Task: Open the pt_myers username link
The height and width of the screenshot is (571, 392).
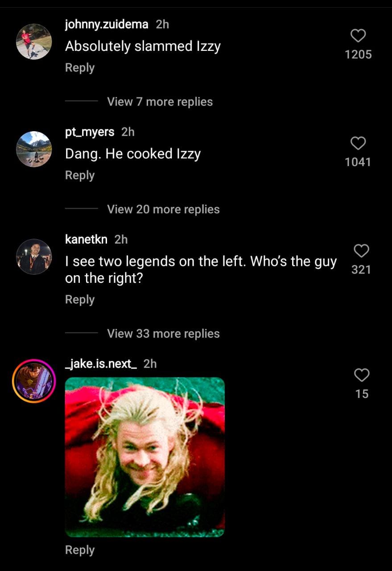Action: tap(90, 132)
